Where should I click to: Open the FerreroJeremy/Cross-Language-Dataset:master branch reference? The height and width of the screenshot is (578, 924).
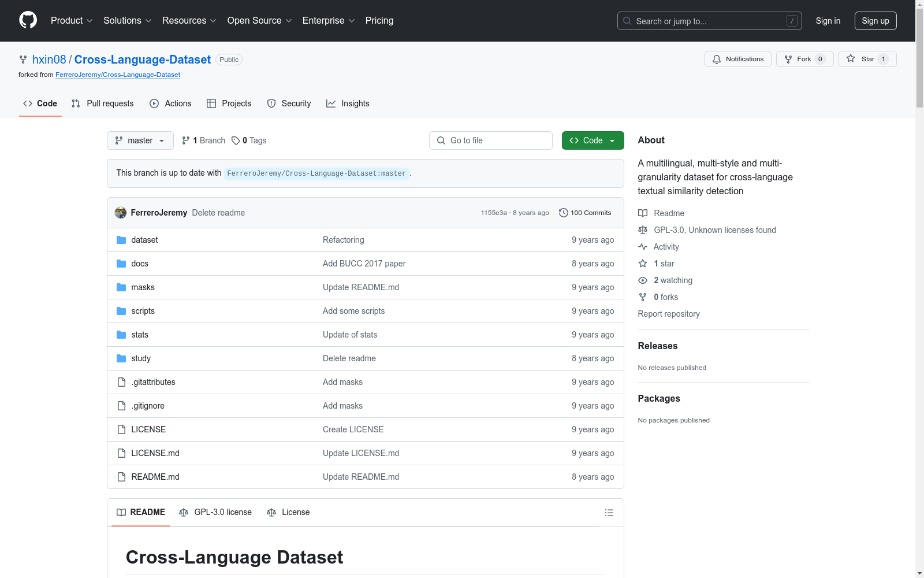[x=316, y=173]
